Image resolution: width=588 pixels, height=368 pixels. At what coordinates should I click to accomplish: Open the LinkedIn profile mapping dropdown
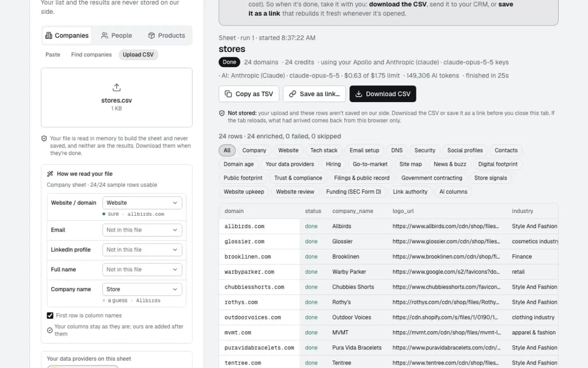(x=142, y=250)
